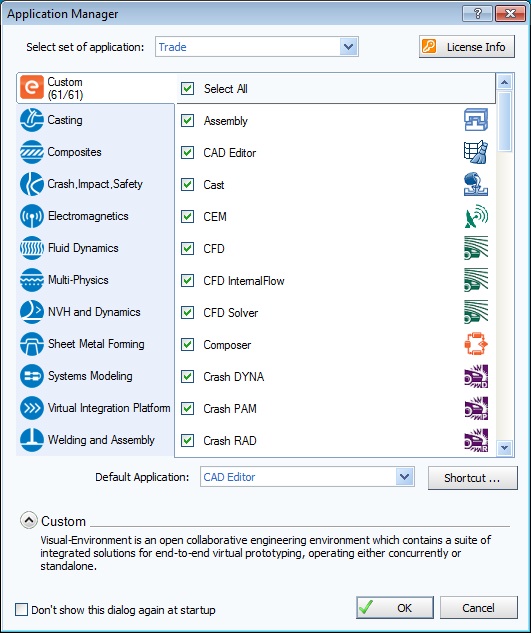The width and height of the screenshot is (531, 633).
Task: Uncheck the Crash PAM checkbox
Action: (187, 408)
